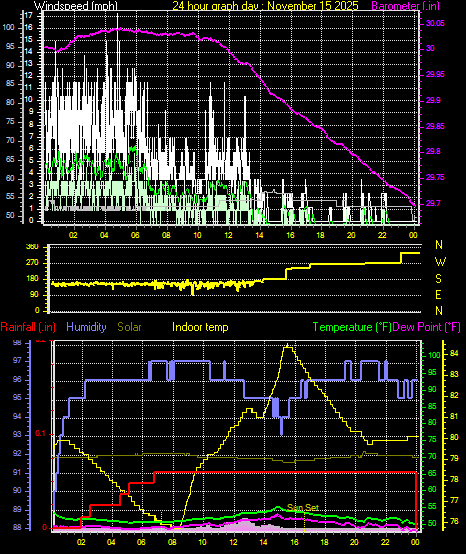Click the Dew Point (°F) legend label

(427, 327)
